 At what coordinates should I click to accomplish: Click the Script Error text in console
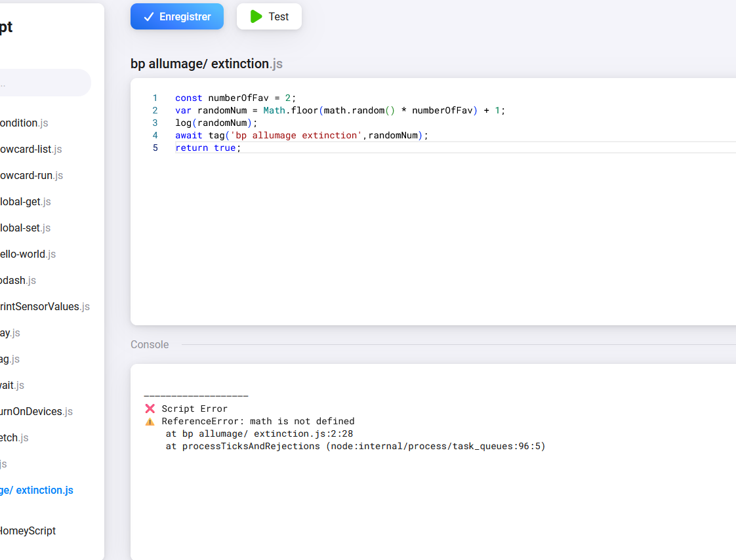coord(194,409)
